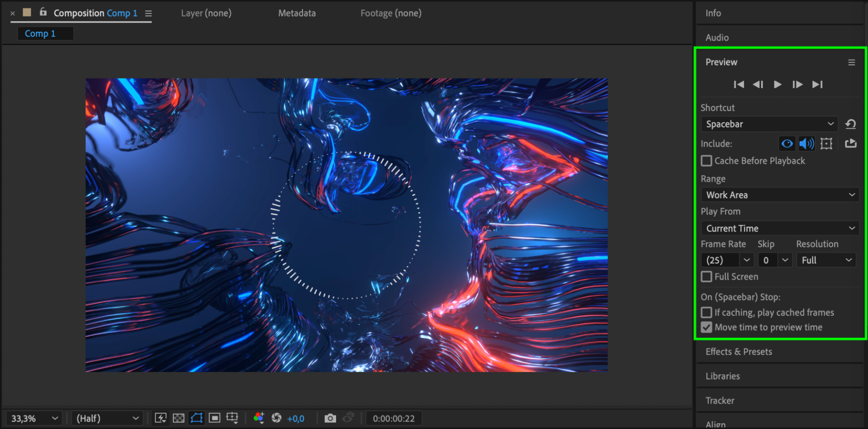Toggle mask and shape path visibility
Image resolution: width=868 pixels, height=429 pixels.
coord(197,418)
